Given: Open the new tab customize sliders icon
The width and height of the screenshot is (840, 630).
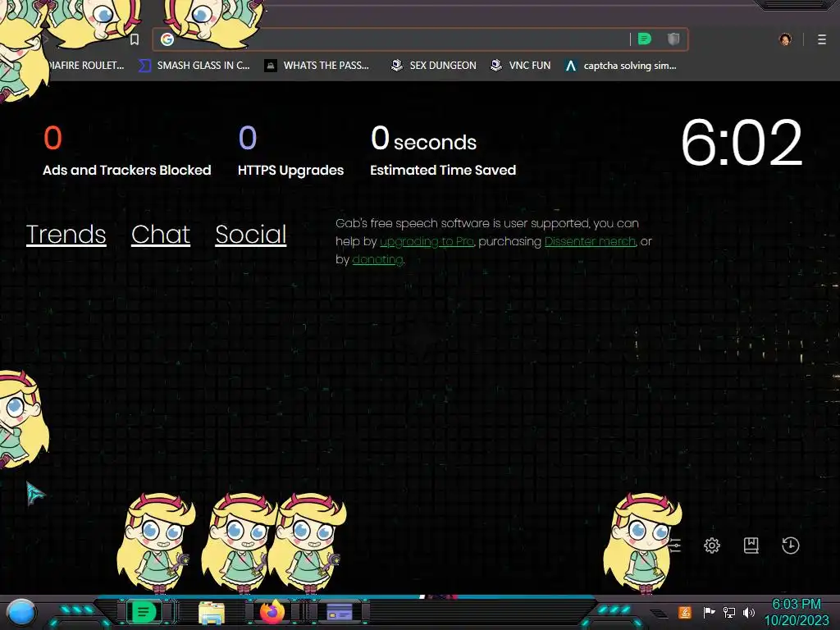Looking at the screenshot, I should (x=675, y=546).
